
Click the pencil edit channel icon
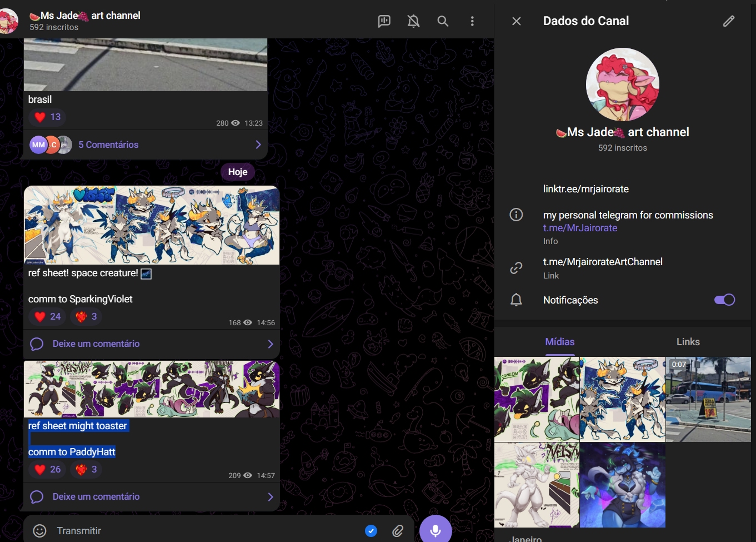(729, 21)
